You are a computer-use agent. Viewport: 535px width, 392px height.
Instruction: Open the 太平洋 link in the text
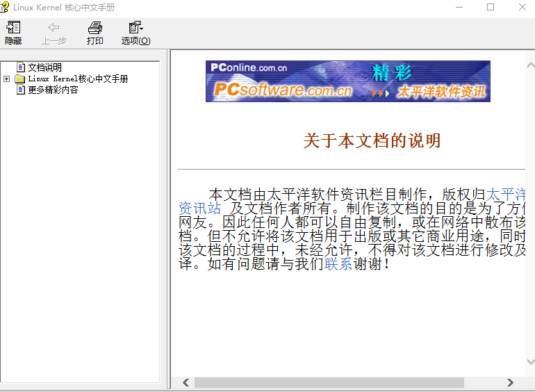tap(505, 194)
